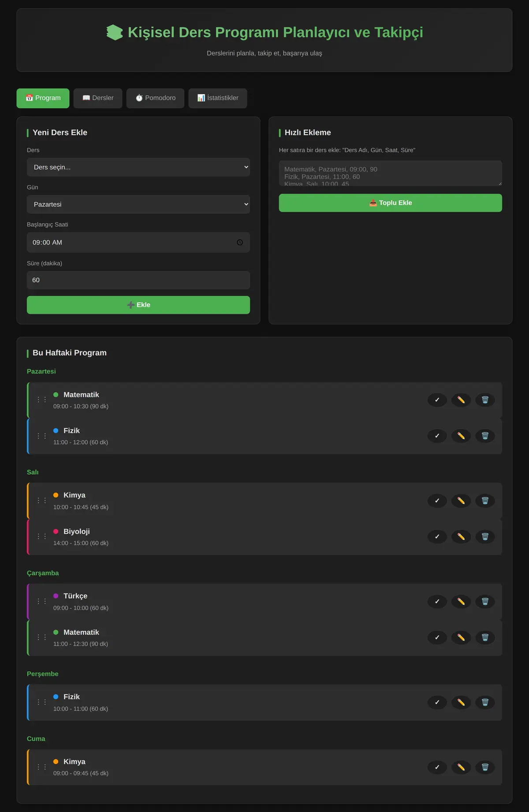Delete the Türkçe lesson entry
The height and width of the screenshot is (812, 529).
tap(485, 601)
